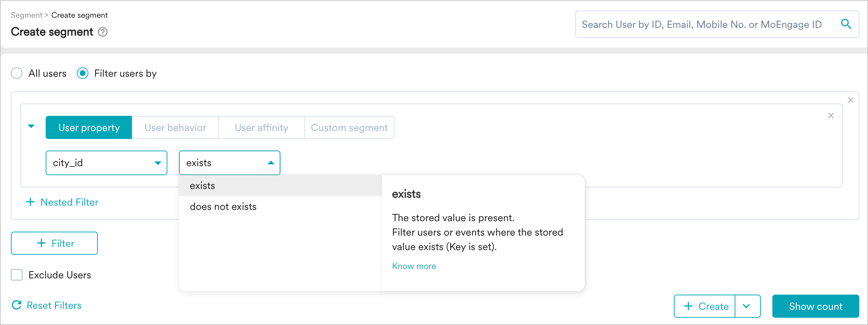Close the exists operator dropdown
Screen dimensions: 868x325
coord(271,163)
